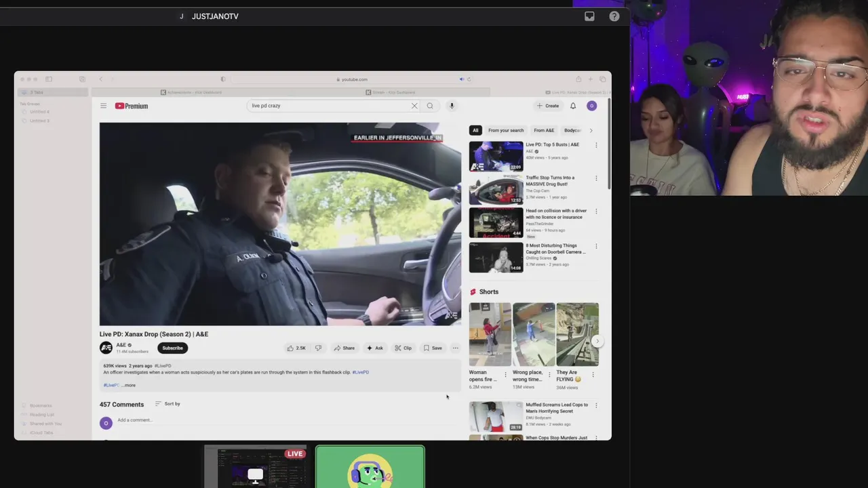
Task: Switch to Achievements Kick Dashboard tab
Action: [x=191, y=92]
